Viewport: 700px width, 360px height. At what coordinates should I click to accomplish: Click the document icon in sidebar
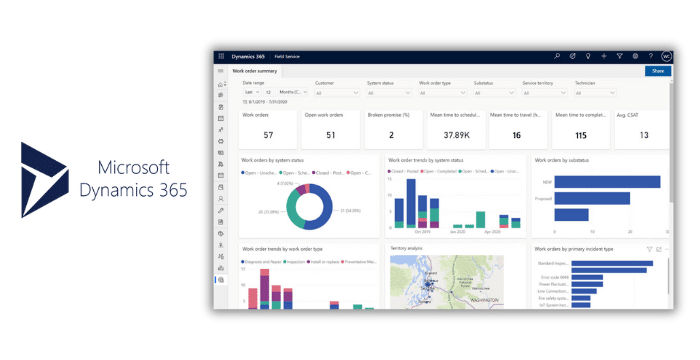pos(221,222)
